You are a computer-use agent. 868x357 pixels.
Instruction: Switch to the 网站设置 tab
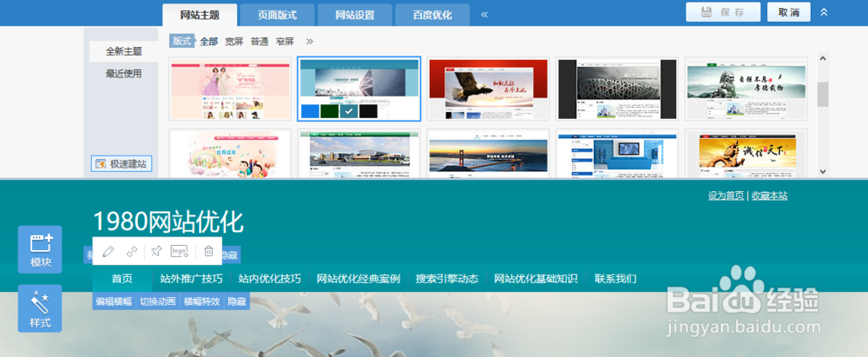click(x=355, y=15)
